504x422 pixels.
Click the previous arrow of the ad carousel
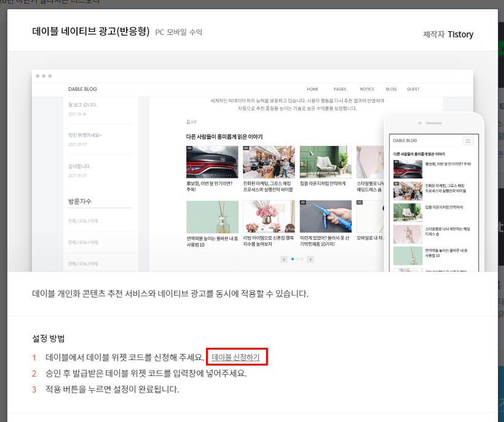(284, 259)
